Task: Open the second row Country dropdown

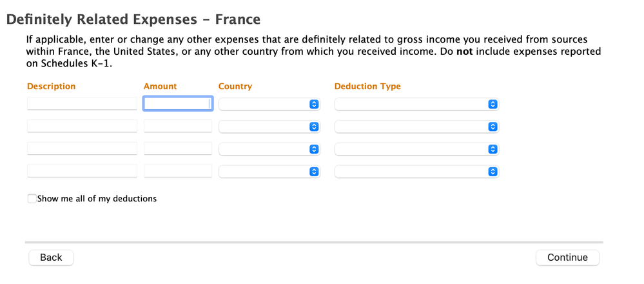Action: (269, 127)
